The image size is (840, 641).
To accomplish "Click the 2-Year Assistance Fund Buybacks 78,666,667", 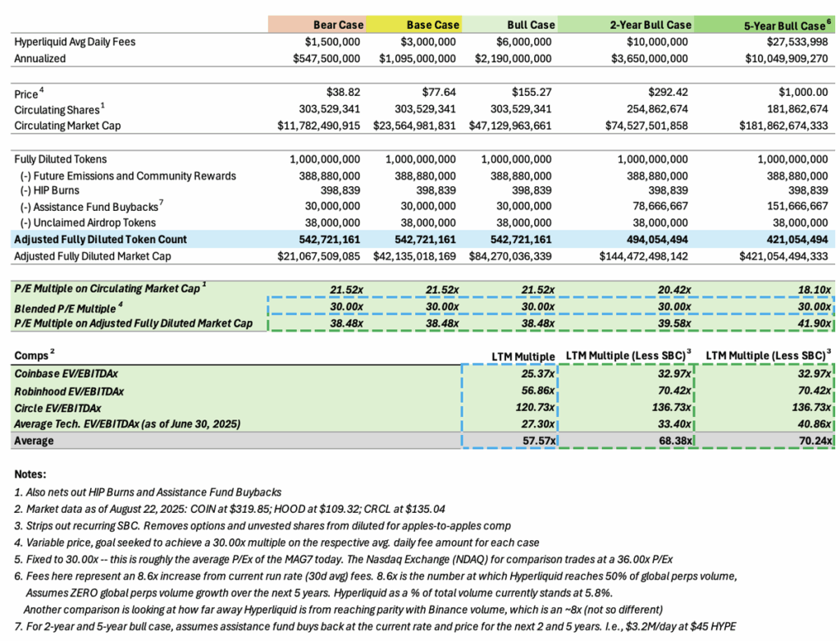I will point(657,206).
